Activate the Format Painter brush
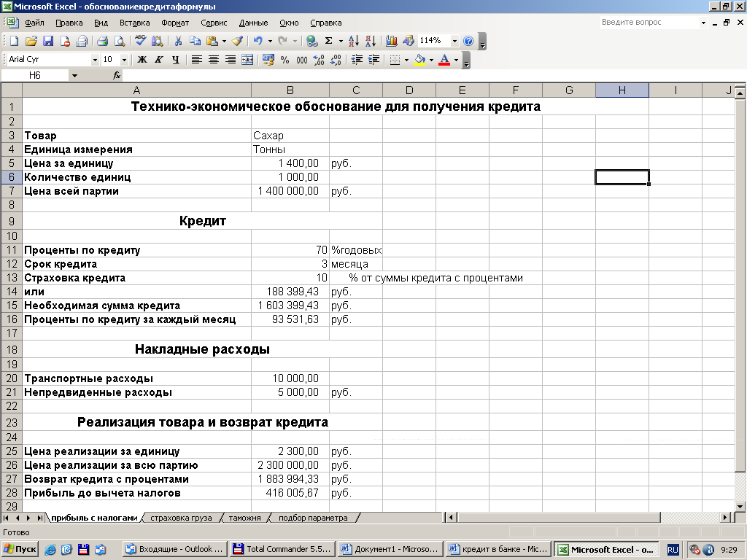The image size is (747, 560). point(238,41)
